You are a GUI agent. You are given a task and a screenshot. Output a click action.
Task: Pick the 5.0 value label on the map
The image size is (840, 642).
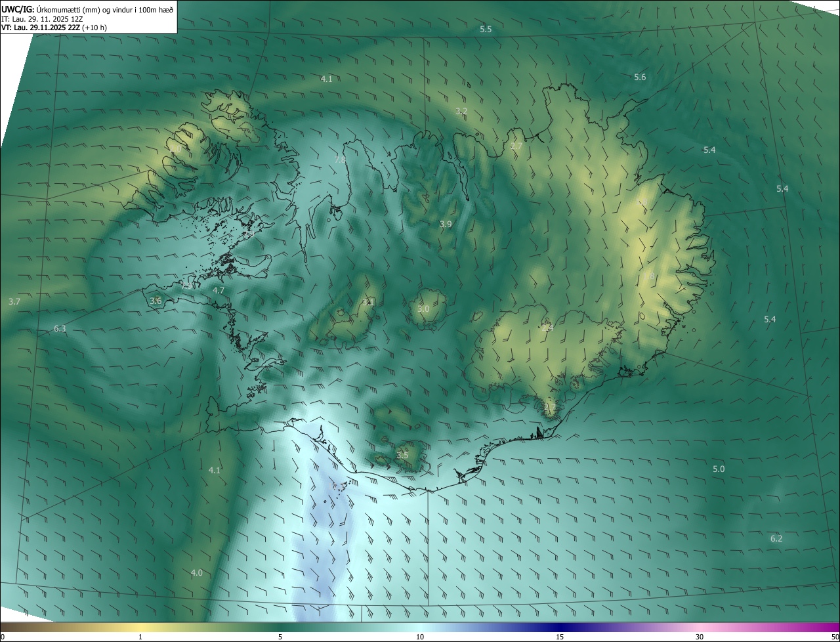719,469
